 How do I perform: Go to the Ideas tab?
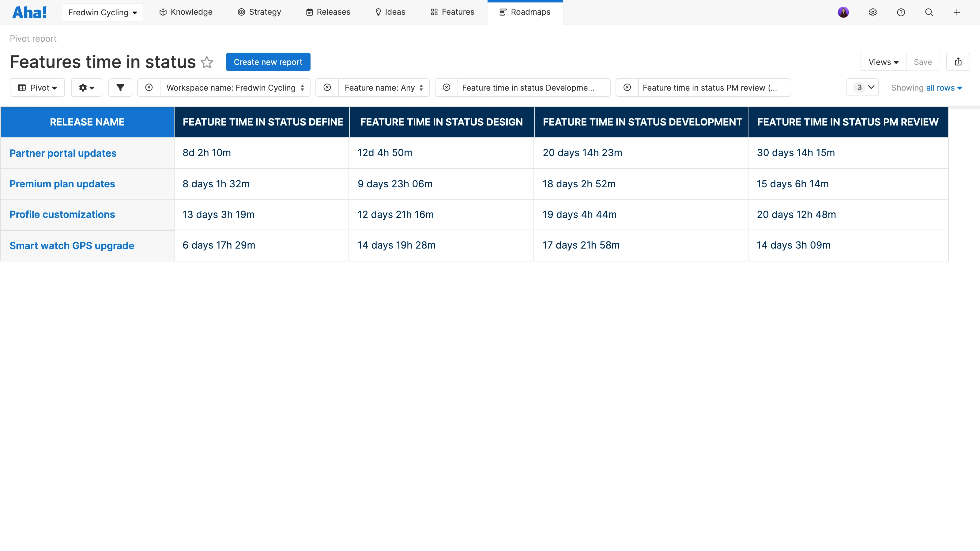[x=390, y=12]
